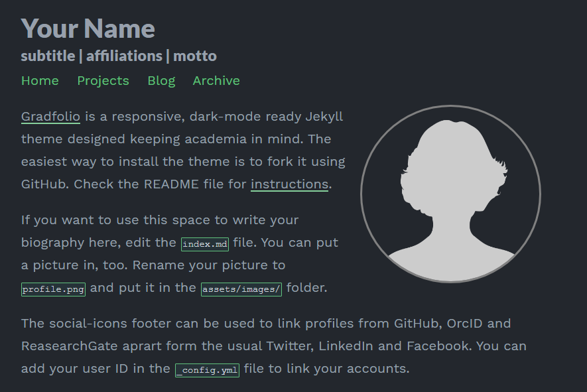Click the word "subtitle" in the tagline

pyautogui.click(x=48, y=56)
